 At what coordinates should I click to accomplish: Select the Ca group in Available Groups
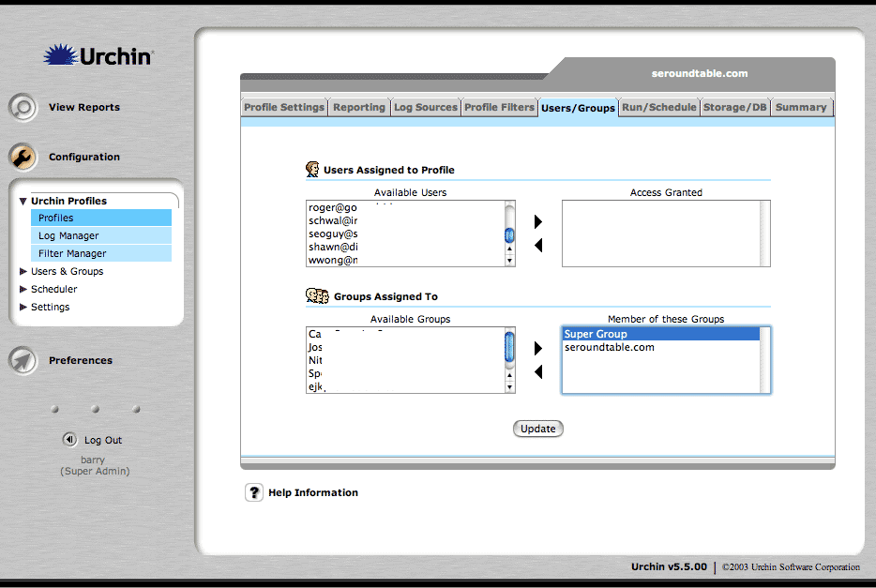(x=405, y=334)
